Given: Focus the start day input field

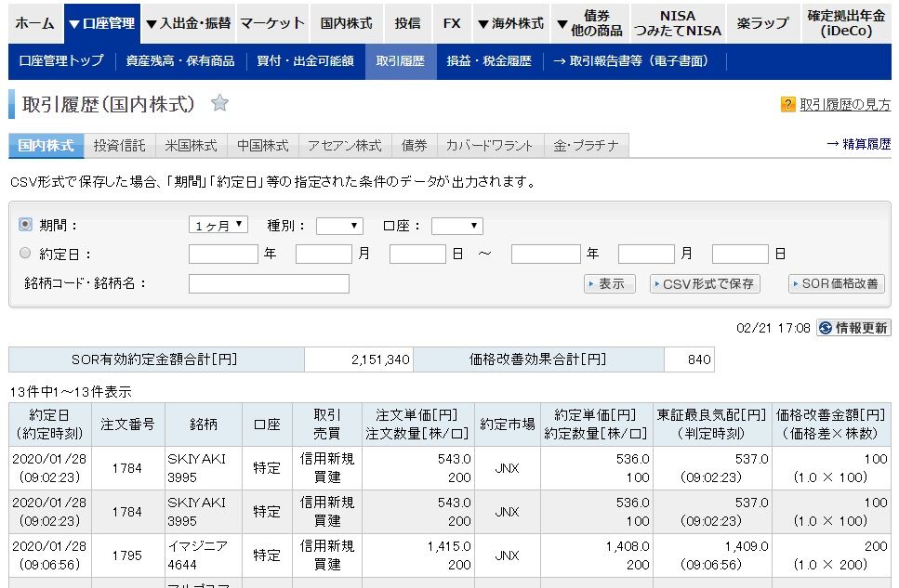Looking at the screenshot, I should [x=417, y=254].
